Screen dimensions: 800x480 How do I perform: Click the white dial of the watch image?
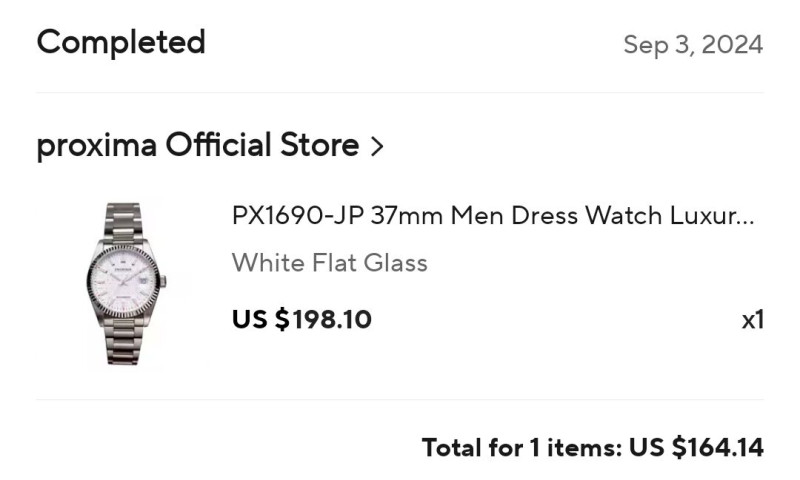tap(124, 283)
